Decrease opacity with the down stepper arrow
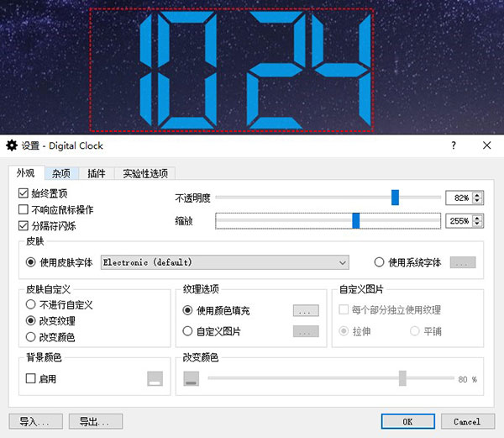 pyautogui.click(x=478, y=201)
